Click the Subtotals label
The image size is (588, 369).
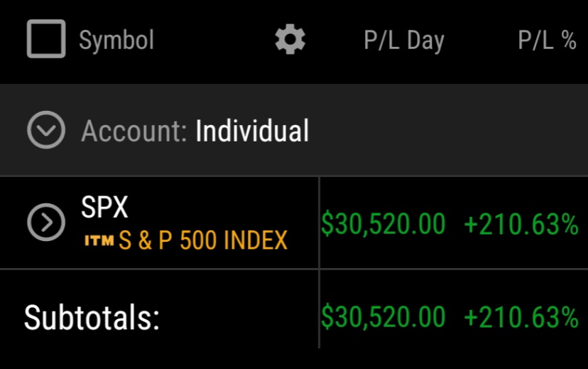[92, 318]
